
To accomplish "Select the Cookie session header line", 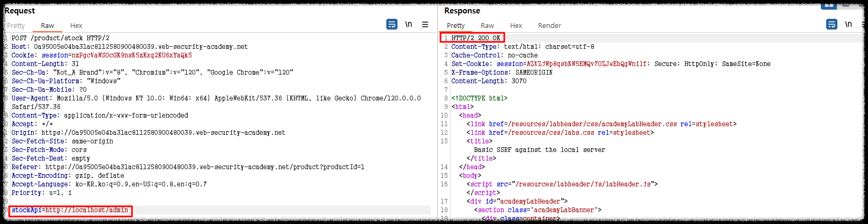I will point(102,55).
